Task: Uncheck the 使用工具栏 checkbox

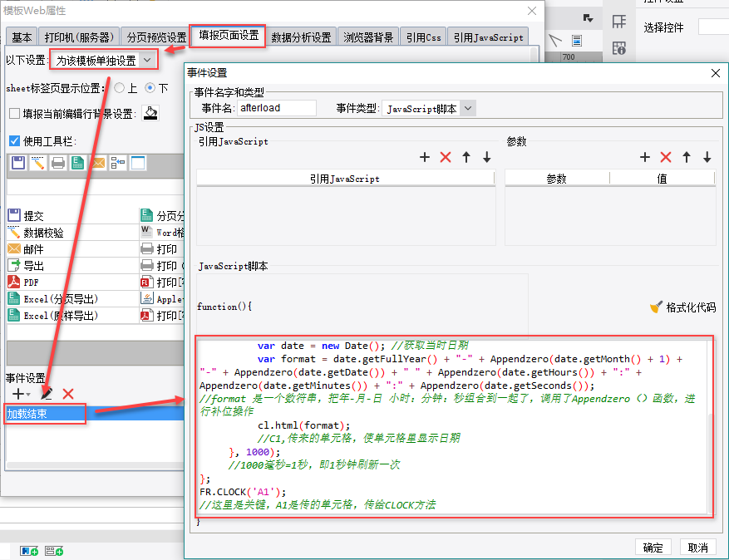Action: 14,140
